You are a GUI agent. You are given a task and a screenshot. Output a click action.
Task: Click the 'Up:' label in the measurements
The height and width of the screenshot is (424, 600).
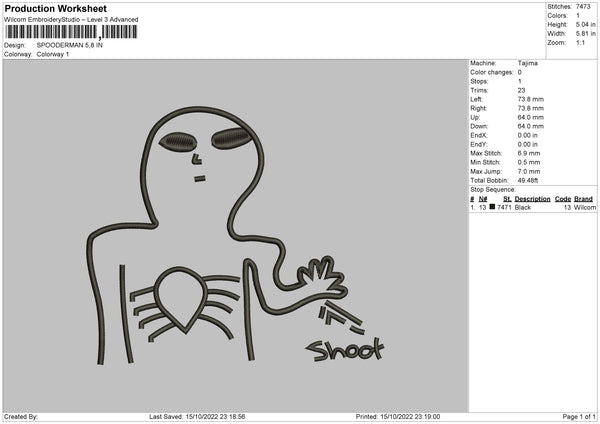coord(475,117)
